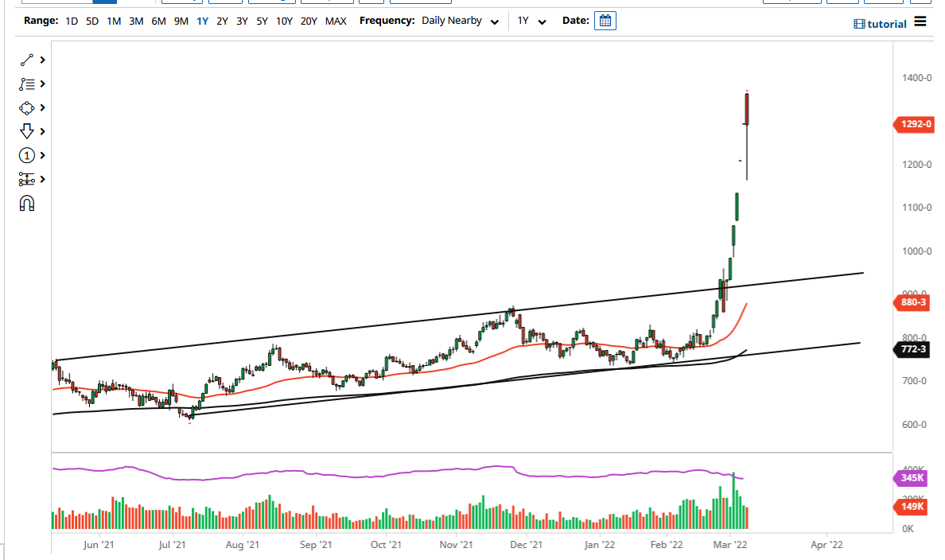Click the upper black channel trendline

458,317
